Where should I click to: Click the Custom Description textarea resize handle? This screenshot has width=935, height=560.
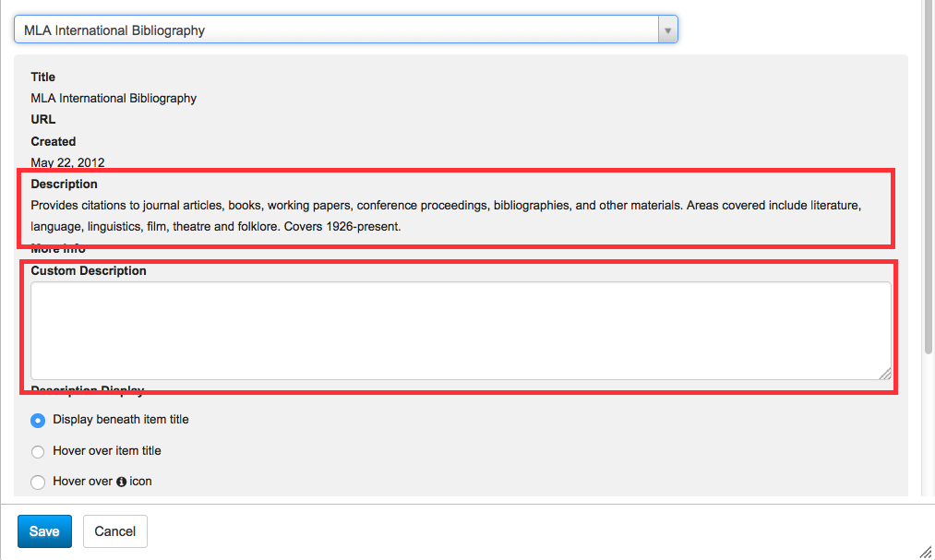click(885, 374)
